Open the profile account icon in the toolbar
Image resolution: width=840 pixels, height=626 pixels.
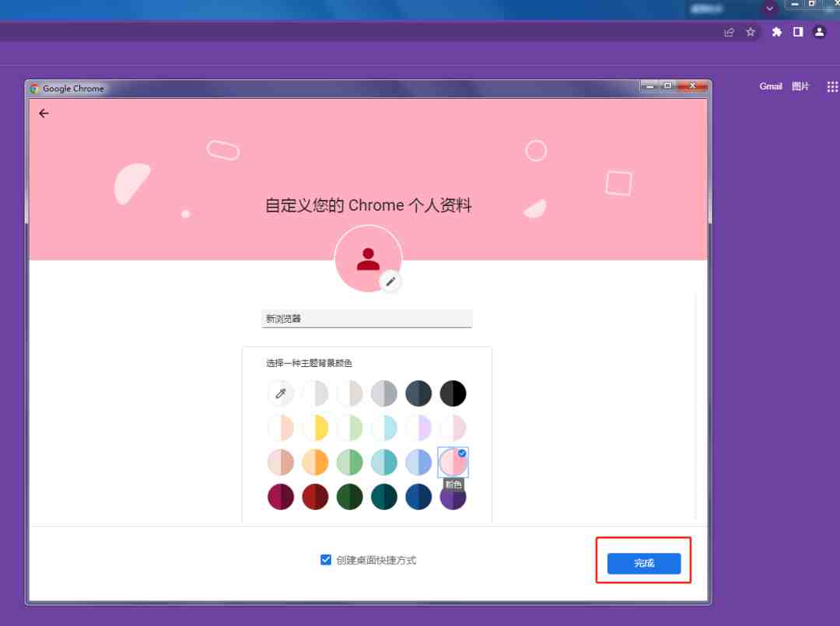819,32
